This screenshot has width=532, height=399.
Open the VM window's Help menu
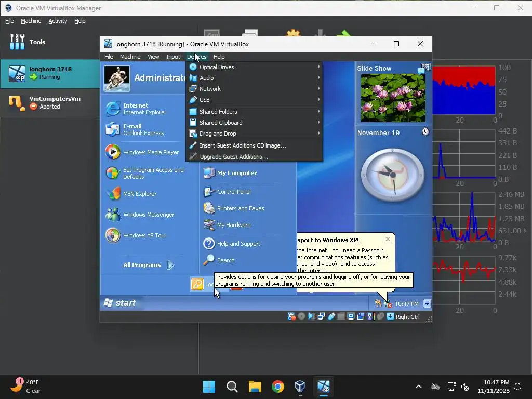click(219, 57)
